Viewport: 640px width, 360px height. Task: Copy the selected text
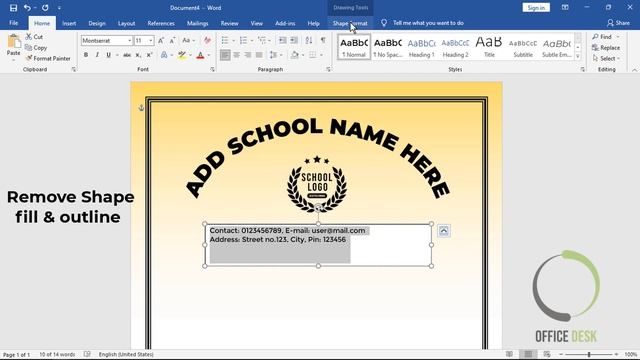(x=36, y=48)
